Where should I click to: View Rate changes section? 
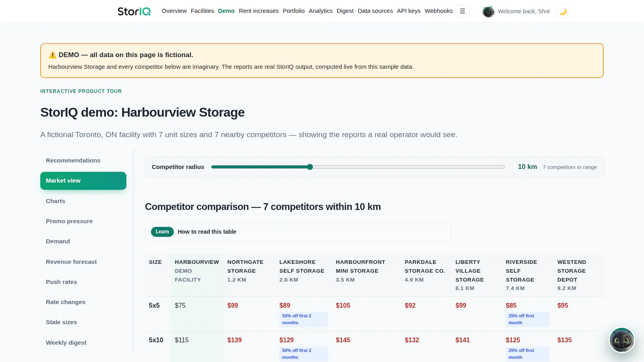coord(83,302)
